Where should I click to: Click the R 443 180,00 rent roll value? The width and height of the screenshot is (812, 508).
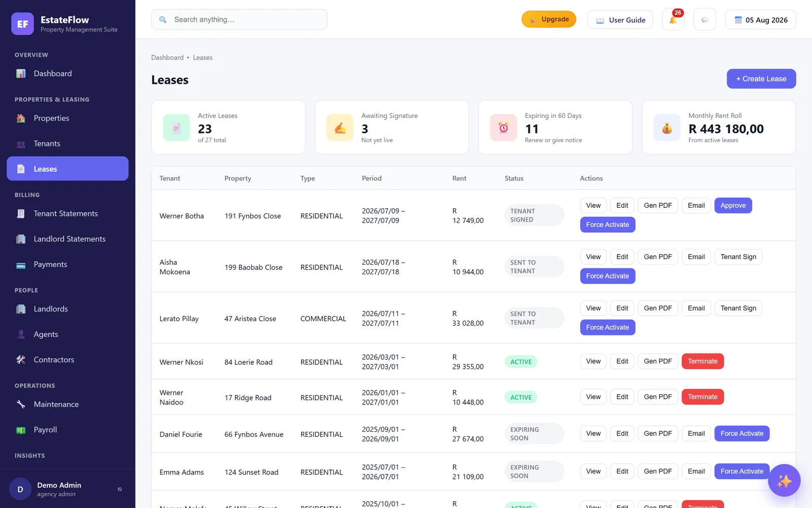tap(726, 129)
